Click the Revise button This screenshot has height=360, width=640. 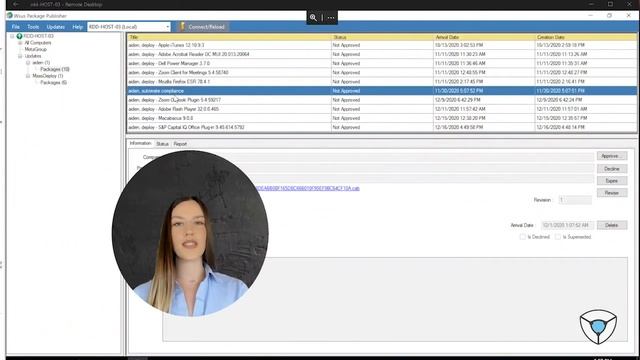click(612, 193)
